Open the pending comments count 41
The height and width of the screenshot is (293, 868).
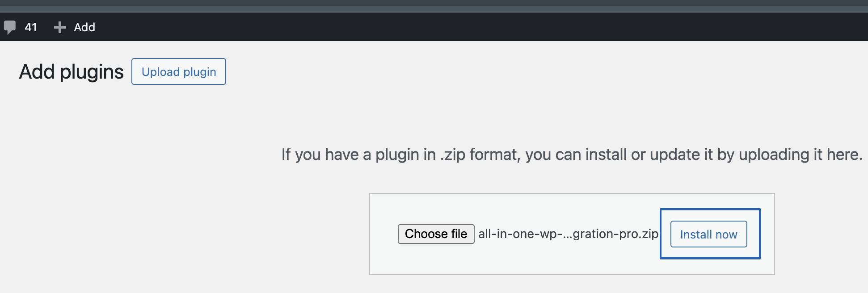[31, 27]
